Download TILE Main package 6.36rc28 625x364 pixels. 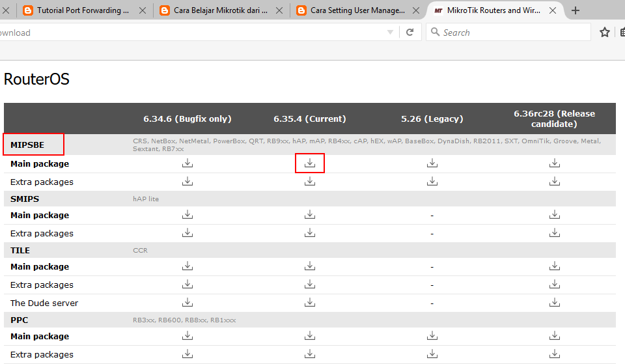(555, 266)
